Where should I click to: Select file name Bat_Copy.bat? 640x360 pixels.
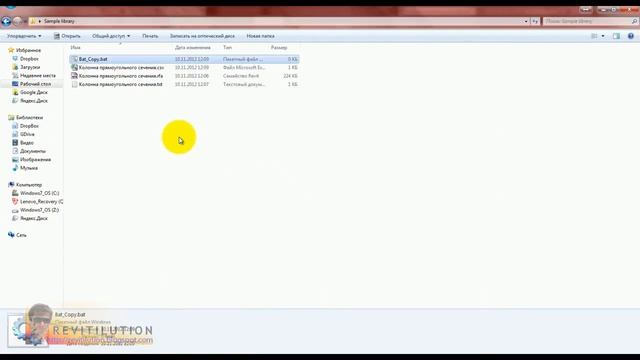93,59
